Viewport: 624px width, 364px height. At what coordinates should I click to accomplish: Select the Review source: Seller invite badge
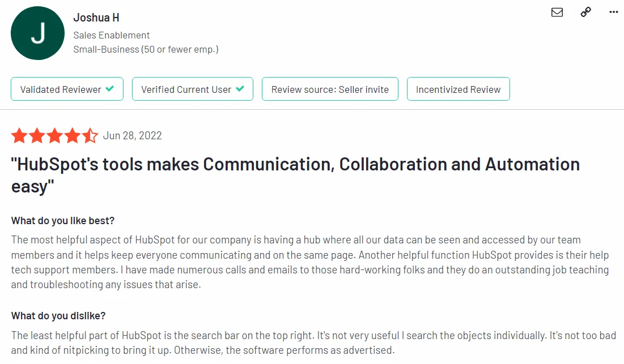tap(330, 89)
